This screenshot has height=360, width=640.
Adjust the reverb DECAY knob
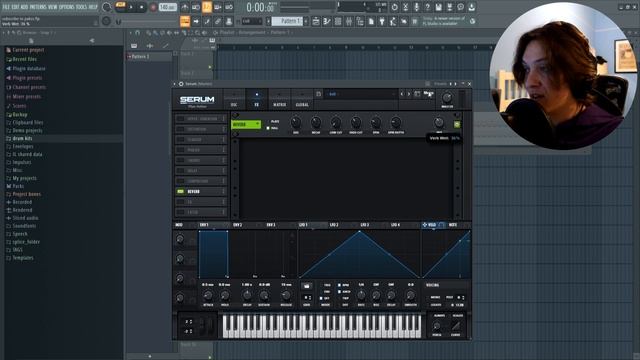316,122
